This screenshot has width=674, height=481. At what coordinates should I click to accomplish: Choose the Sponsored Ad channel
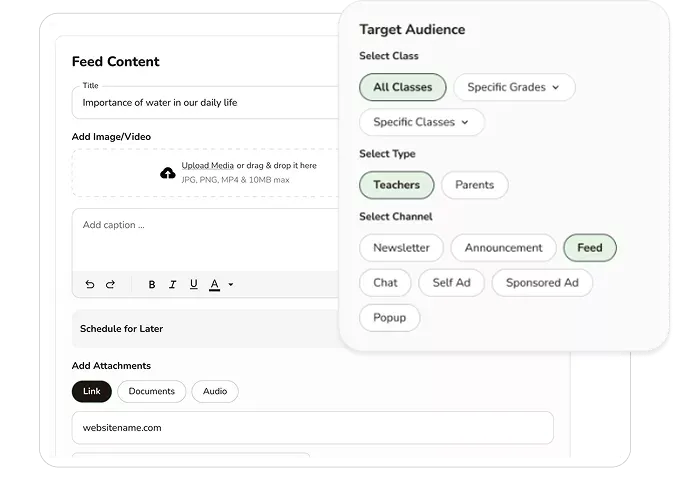541,283
